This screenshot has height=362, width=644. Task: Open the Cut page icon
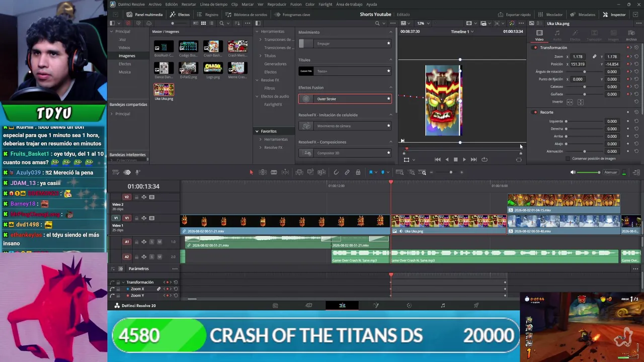pyautogui.click(x=309, y=306)
